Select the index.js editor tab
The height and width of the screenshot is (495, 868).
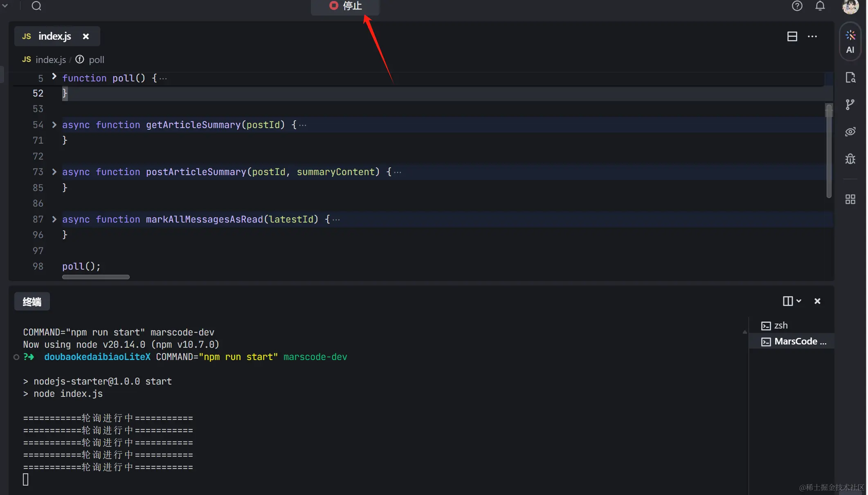54,36
